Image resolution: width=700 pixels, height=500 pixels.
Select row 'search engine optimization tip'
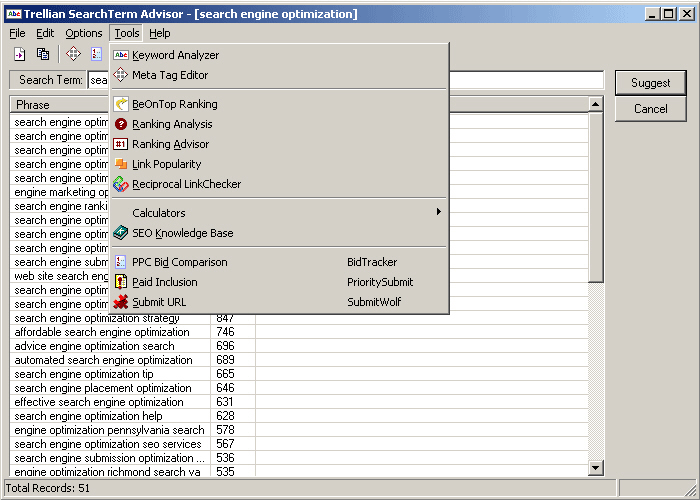(x=299, y=374)
